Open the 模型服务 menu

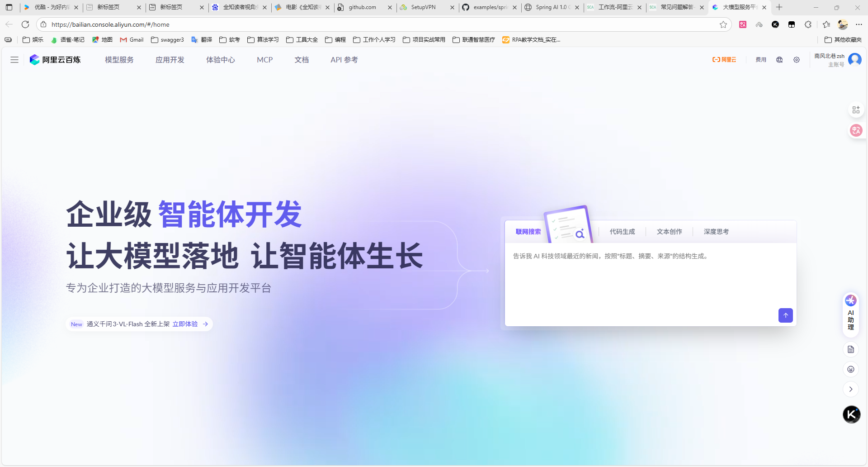[x=119, y=60]
